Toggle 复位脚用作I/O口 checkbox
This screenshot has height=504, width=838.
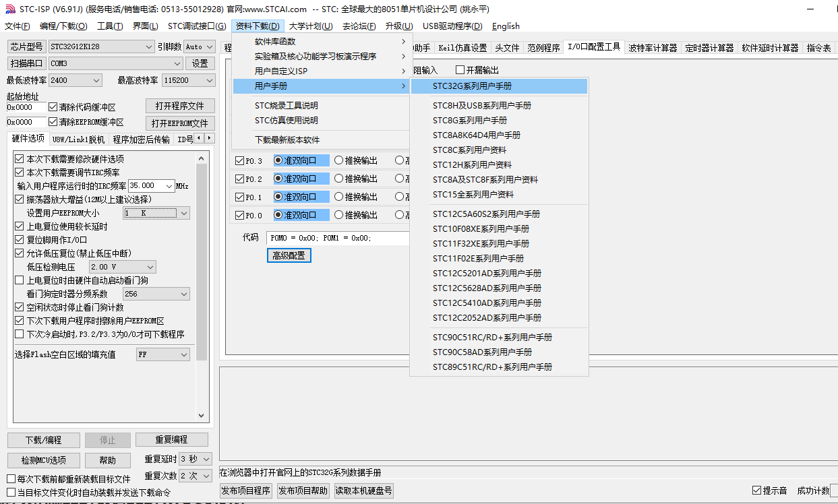point(19,240)
